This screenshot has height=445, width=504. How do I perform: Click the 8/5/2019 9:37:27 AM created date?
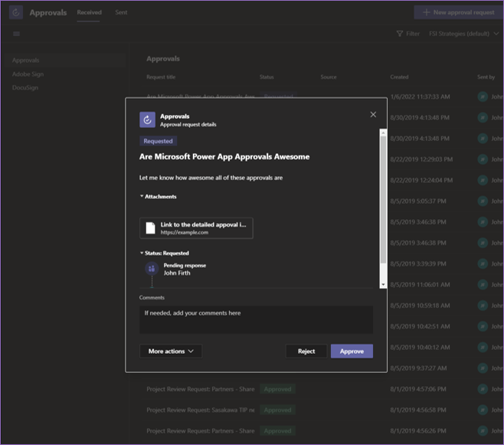click(x=418, y=368)
